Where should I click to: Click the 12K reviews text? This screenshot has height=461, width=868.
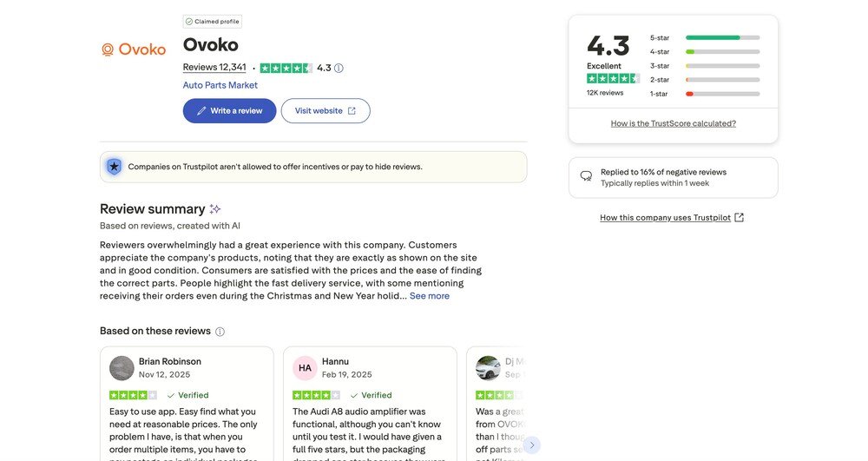click(605, 93)
